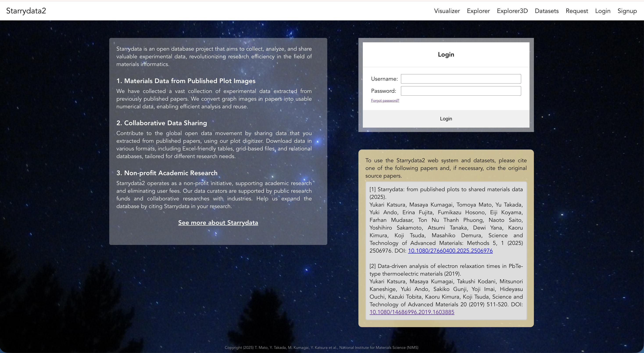Select the 'please cite' instruction paragraph

tap(446, 168)
